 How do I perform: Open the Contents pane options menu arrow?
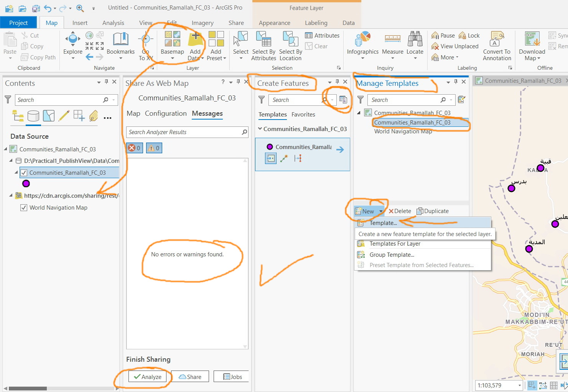tap(99, 82)
